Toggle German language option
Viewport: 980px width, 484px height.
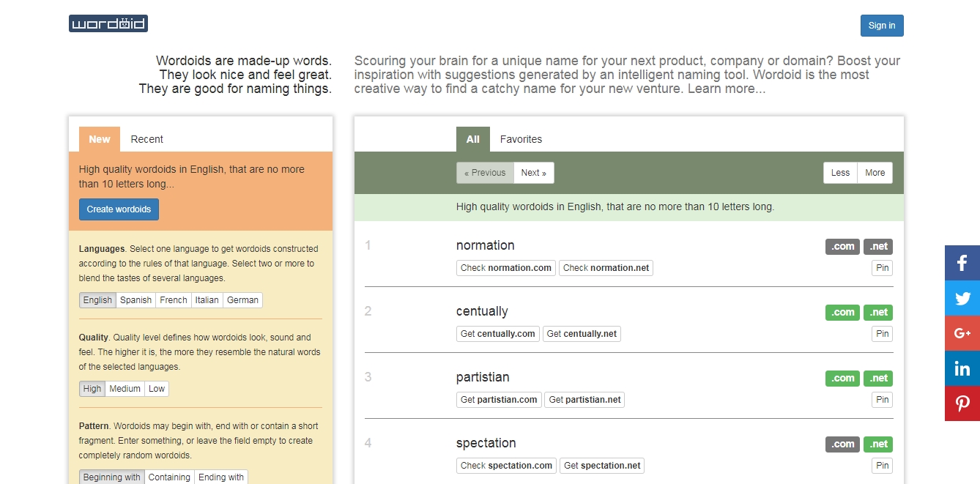(242, 300)
